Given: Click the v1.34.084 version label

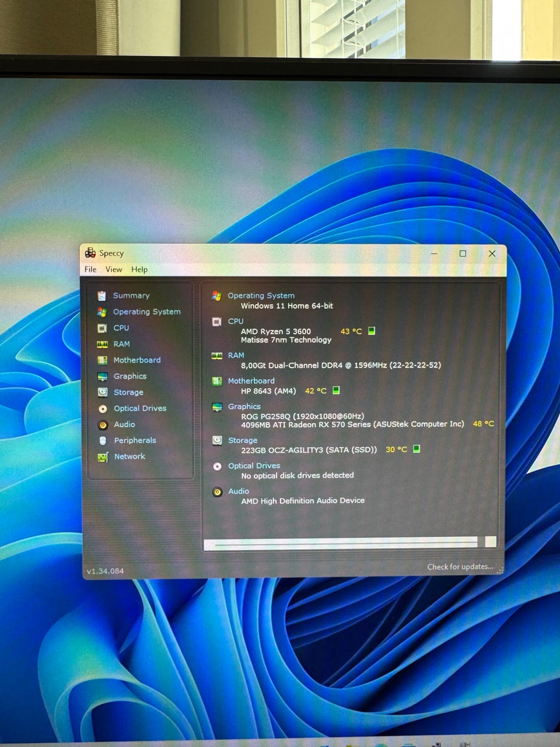Looking at the screenshot, I should [105, 571].
